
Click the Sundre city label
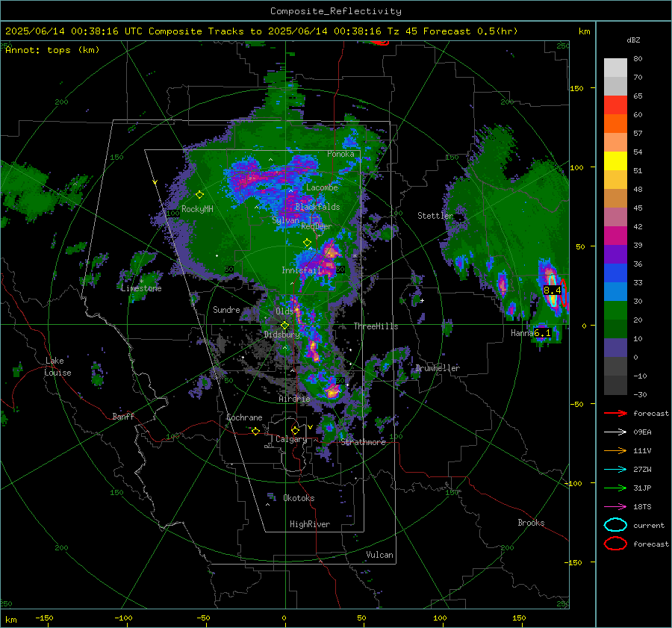[226, 309]
